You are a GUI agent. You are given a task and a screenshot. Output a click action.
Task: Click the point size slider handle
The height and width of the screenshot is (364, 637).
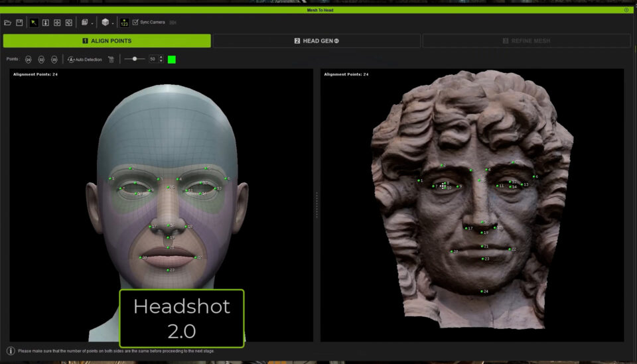[135, 59]
